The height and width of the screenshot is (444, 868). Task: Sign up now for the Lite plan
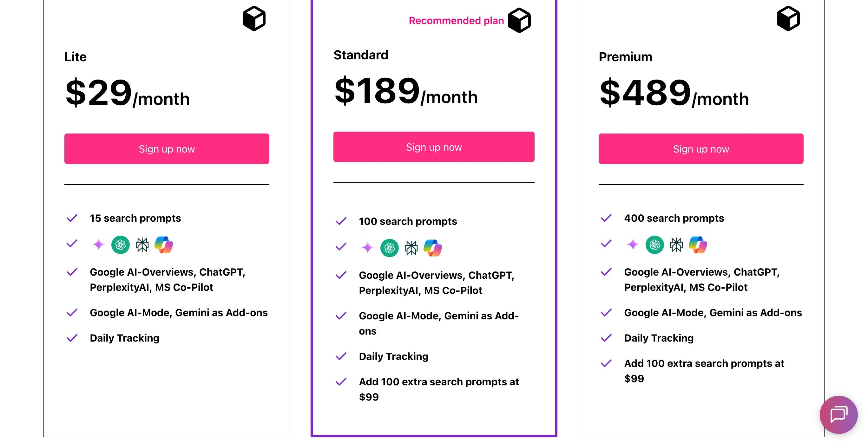[167, 149]
